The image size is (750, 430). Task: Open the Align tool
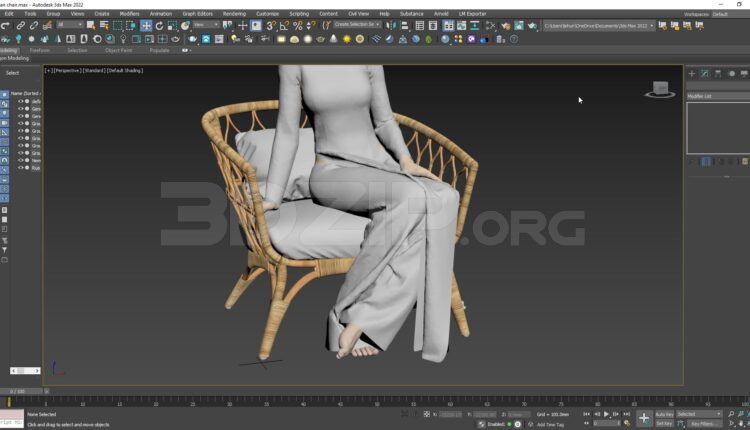[x=405, y=25]
